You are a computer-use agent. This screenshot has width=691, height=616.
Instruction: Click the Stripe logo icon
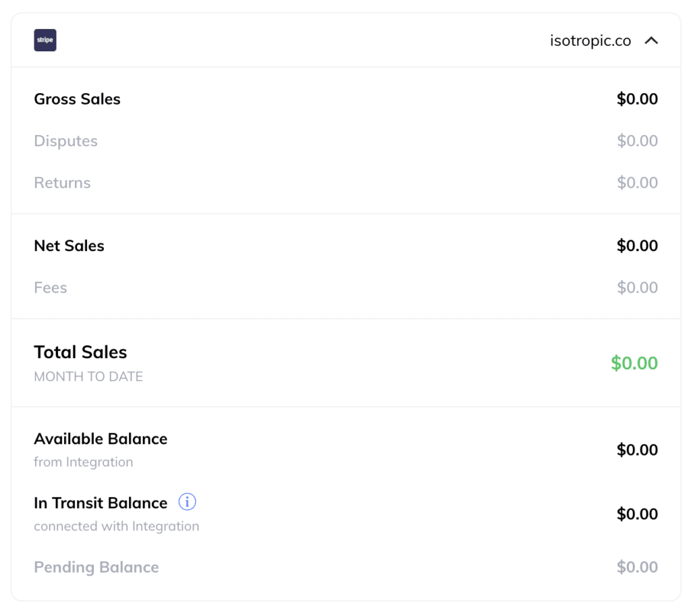coord(45,40)
